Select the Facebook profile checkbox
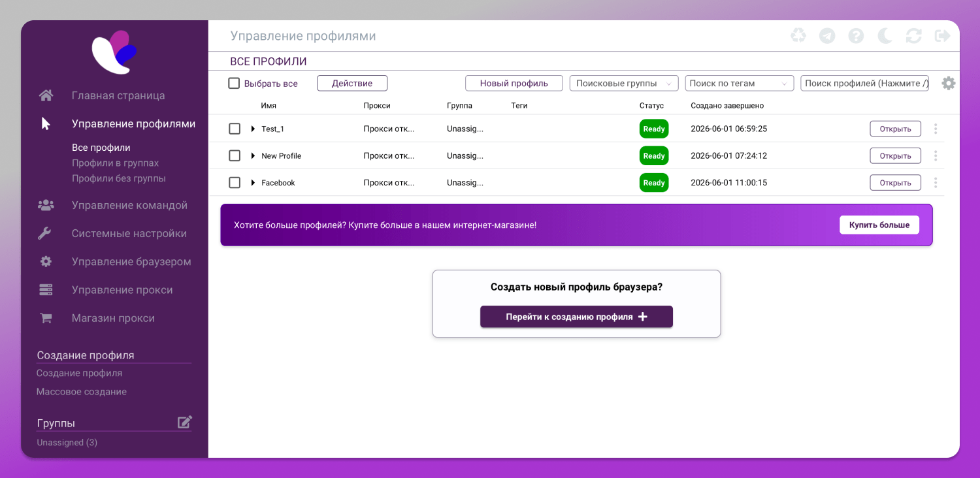 tap(235, 183)
